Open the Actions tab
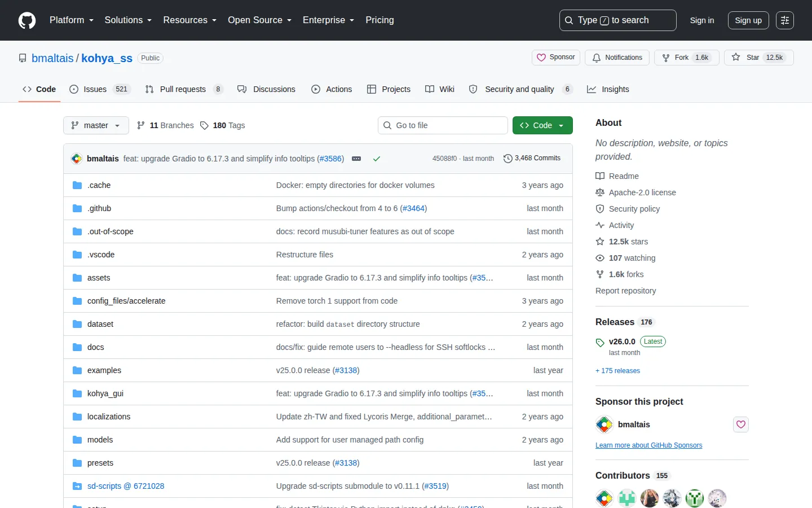The image size is (812, 508). pyautogui.click(x=332, y=89)
